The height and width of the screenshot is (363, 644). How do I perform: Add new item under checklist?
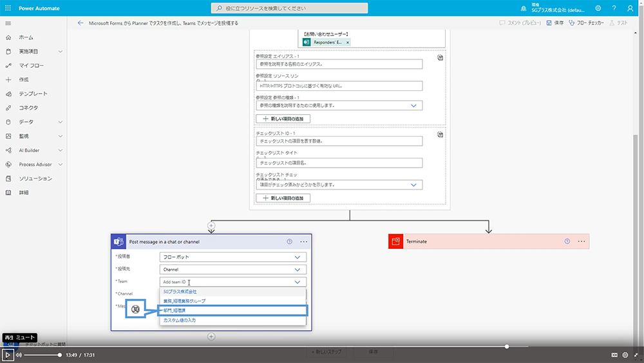click(x=283, y=198)
